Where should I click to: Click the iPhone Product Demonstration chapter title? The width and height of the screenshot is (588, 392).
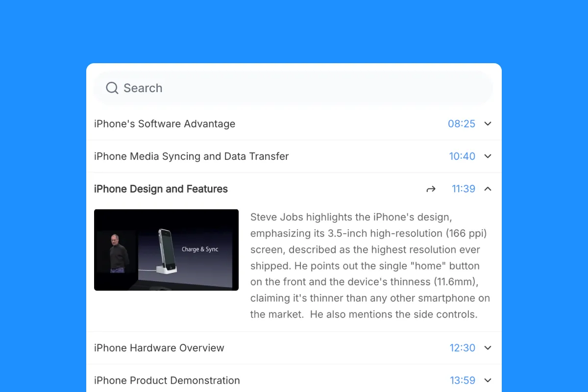coord(167,380)
